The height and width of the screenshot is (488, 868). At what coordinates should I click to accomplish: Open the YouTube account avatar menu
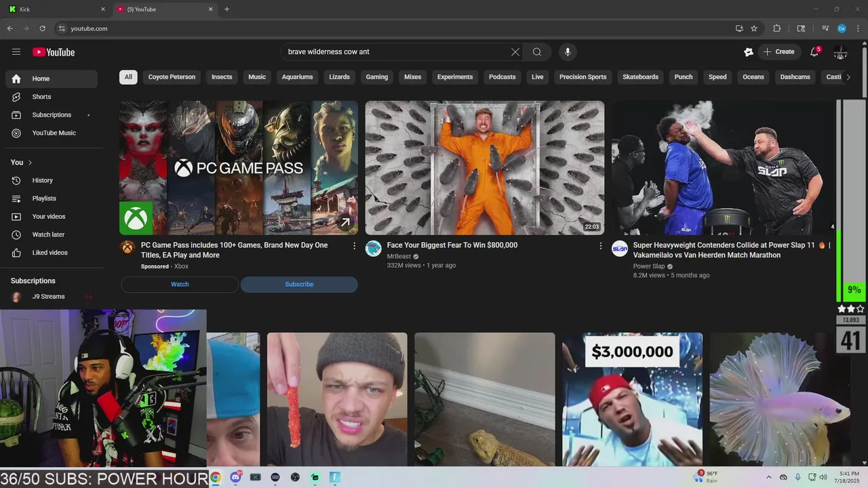click(x=840, y=52)
